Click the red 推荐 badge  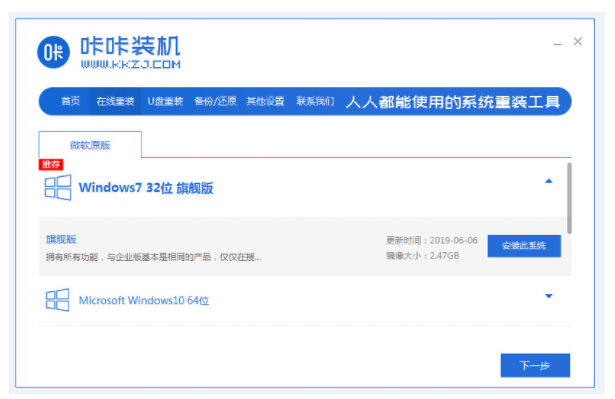51,164
